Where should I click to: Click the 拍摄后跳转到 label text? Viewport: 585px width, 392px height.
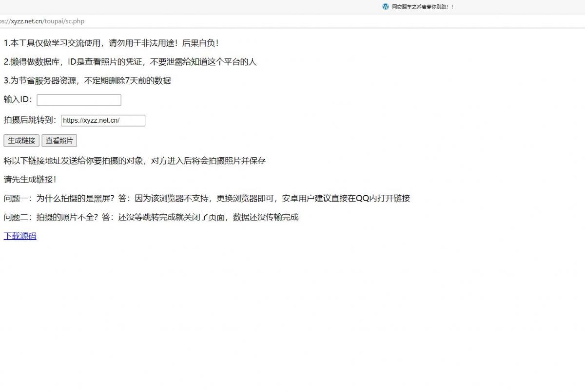pyautogui.click(x=30, y=120)
